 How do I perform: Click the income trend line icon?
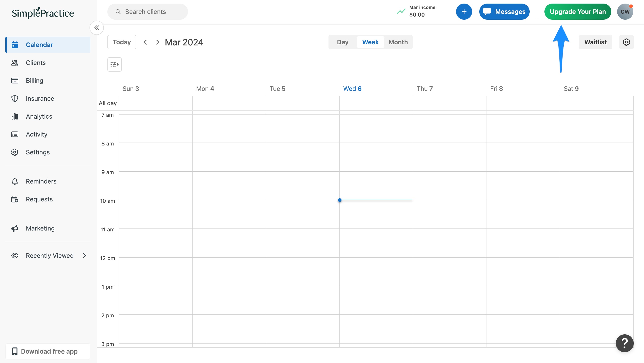coord(401,11)
